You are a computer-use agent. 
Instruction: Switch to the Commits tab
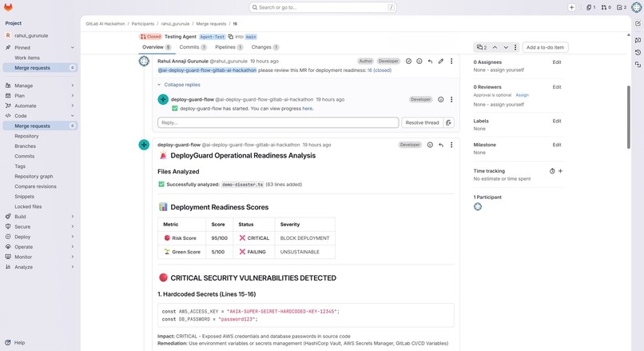click(193, 47)
